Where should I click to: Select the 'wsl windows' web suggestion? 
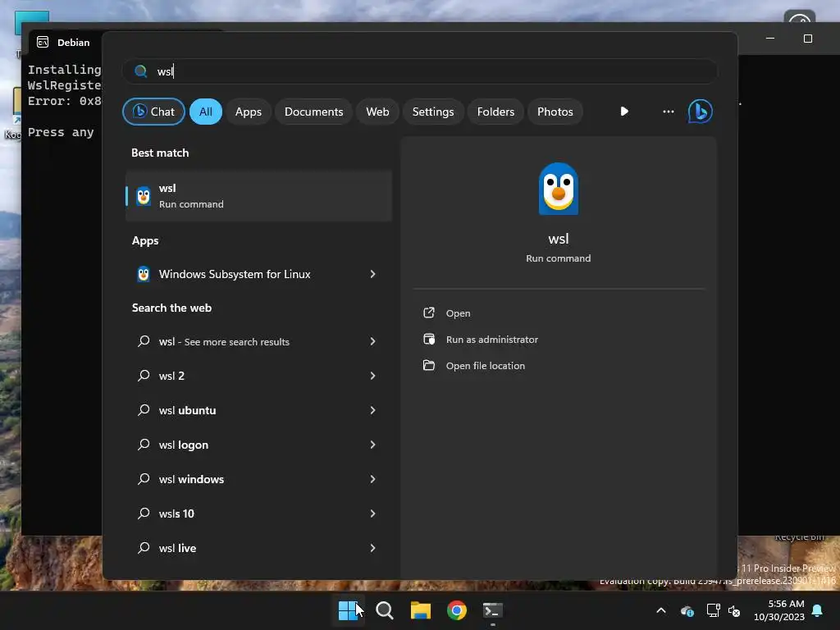click(x=258, y=479)
